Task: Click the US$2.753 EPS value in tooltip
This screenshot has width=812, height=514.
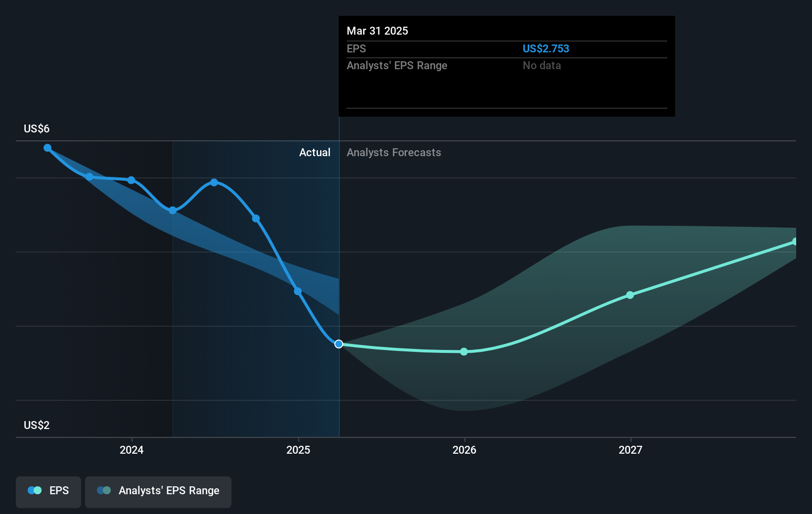Action: (546, 48)
